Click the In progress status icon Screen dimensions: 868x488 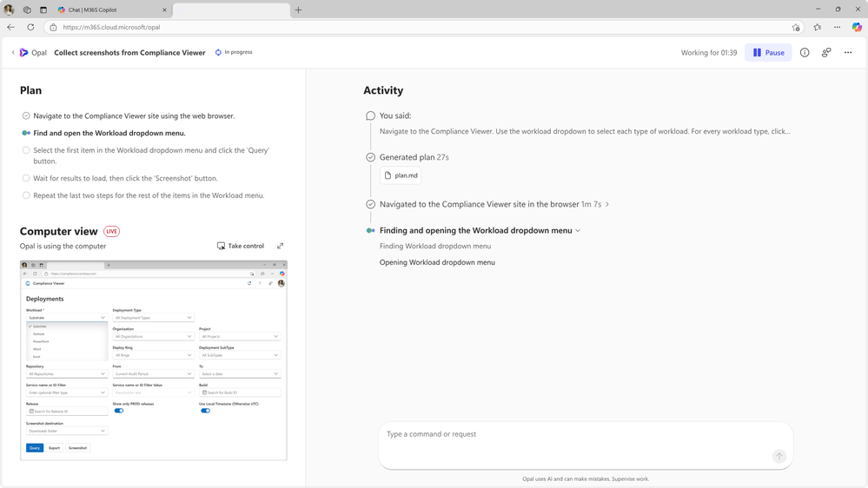(218, 53)
